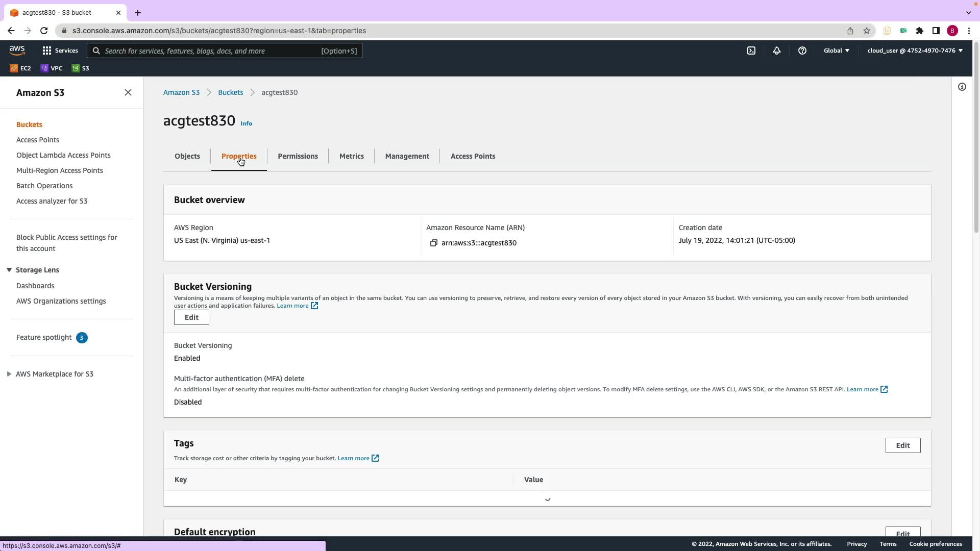This screenshot has width=980, height=551.
Task: Open the cloud_user account dropdown
Action: pos(915,51)
